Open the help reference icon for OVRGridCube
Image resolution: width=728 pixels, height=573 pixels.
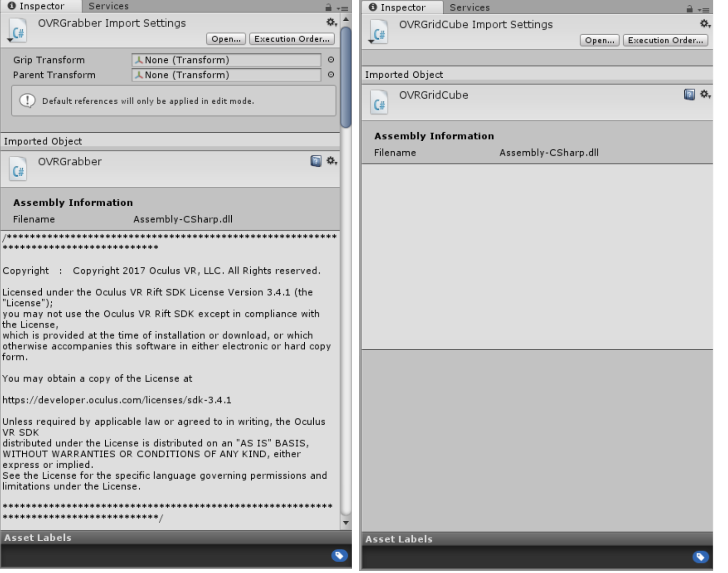pyautogui.click(x=690, y=94)
